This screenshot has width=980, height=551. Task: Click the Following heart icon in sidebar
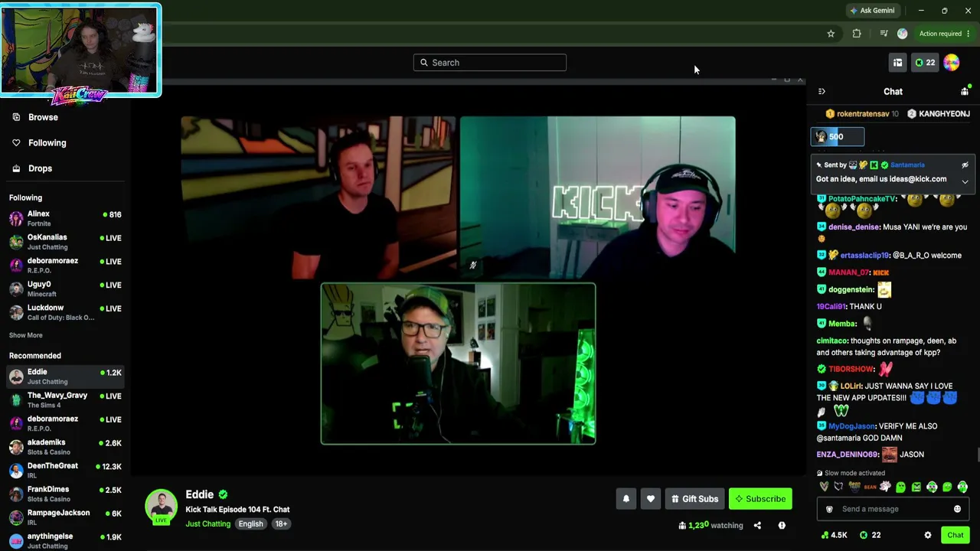click(x=16, y=142)
